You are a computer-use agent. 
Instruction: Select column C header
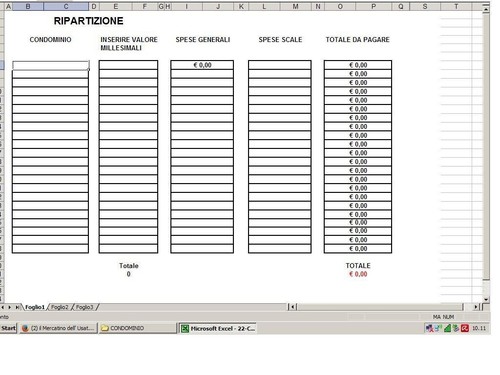point(66,6)
